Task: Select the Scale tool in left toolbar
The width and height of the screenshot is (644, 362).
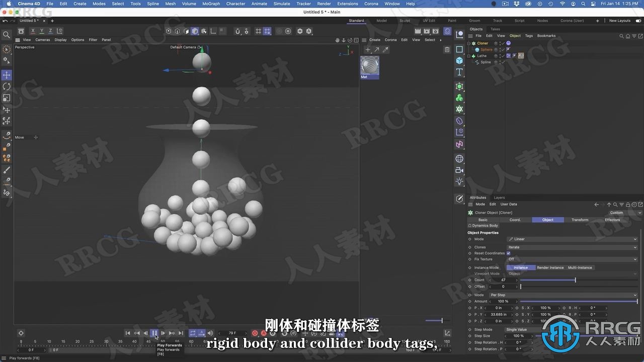Action: click(x=7, y=98)
